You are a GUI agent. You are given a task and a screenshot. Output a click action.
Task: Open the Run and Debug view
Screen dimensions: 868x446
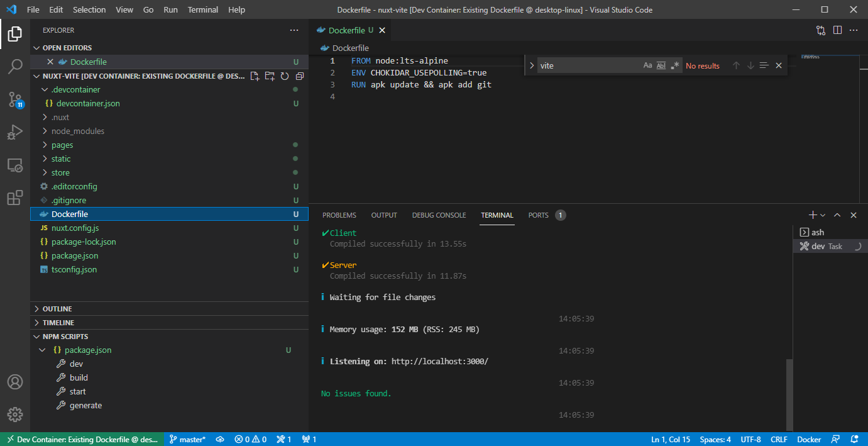[x=15, y=132]
